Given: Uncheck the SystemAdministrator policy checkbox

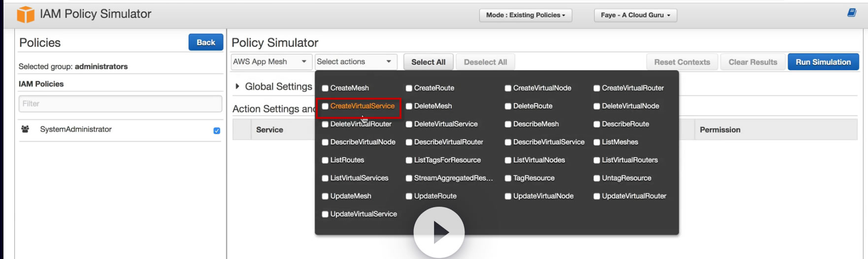Looking at the screenshot, I should (217, 131).
